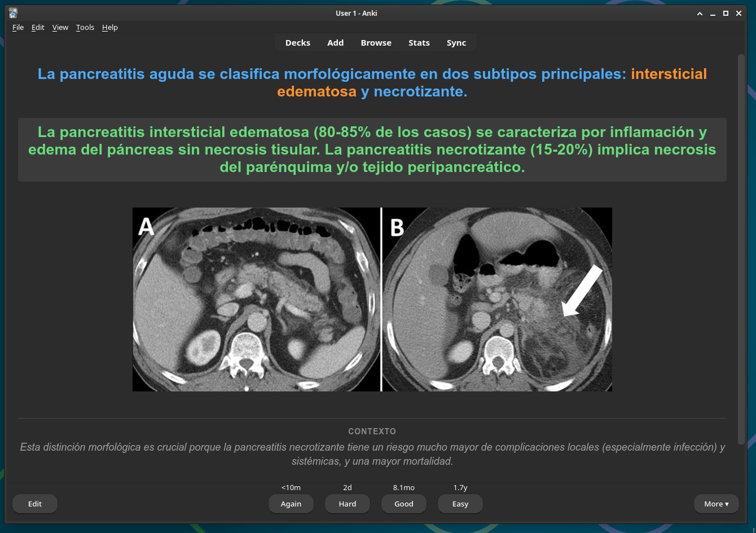Go to Decks overview

point(298,43)
